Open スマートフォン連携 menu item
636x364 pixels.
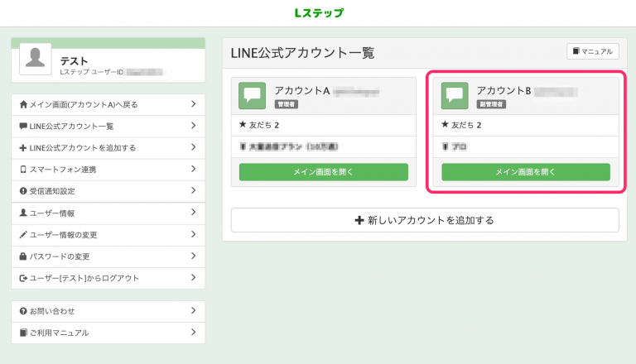108,170
